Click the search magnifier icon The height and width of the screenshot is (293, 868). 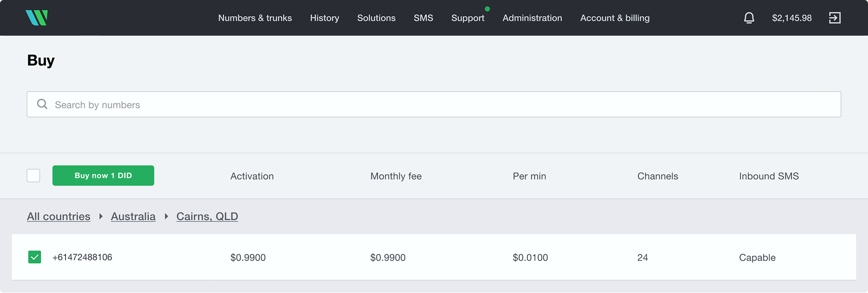(42, 104)
